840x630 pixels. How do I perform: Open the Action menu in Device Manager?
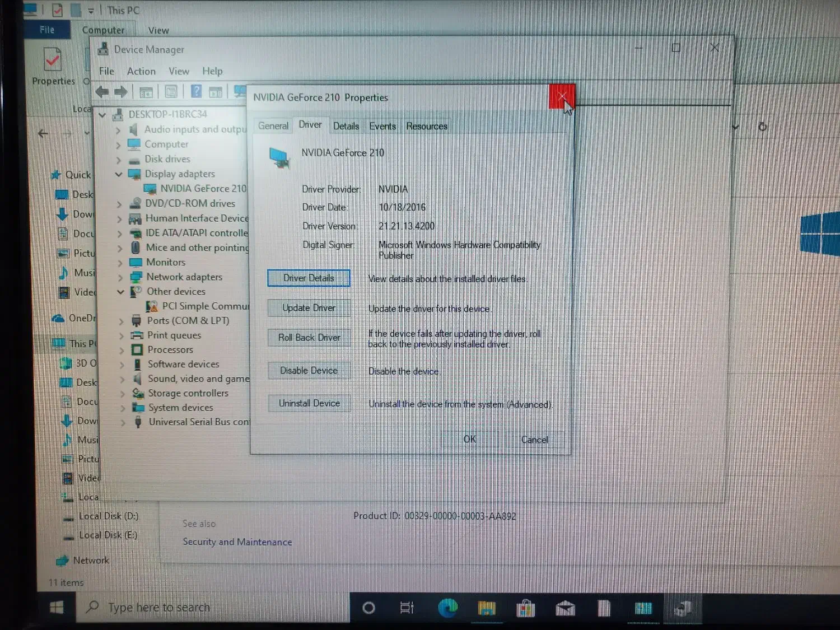pos(141,71)
